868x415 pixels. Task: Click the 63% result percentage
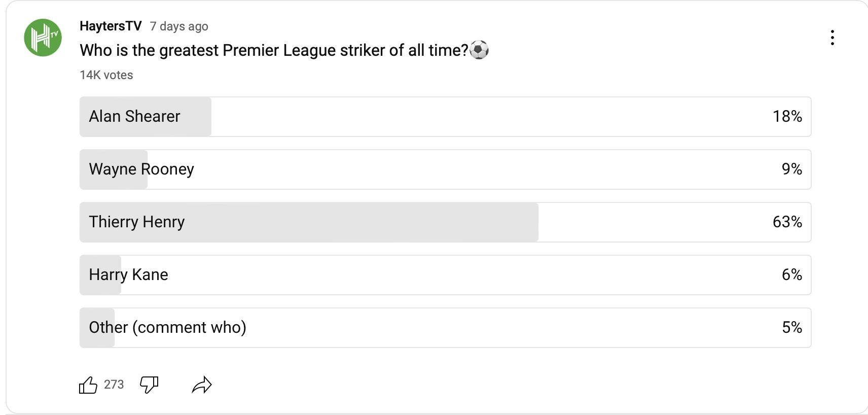pyautogui.click(x=787, y=222)
